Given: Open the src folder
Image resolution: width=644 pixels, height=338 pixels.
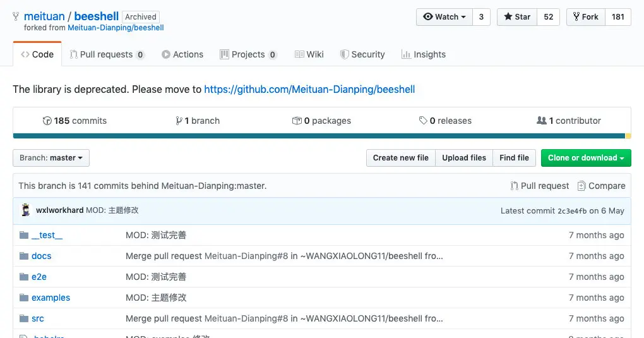Looking at the screenshot, I should pyautogui.click(x=38, y=318).
